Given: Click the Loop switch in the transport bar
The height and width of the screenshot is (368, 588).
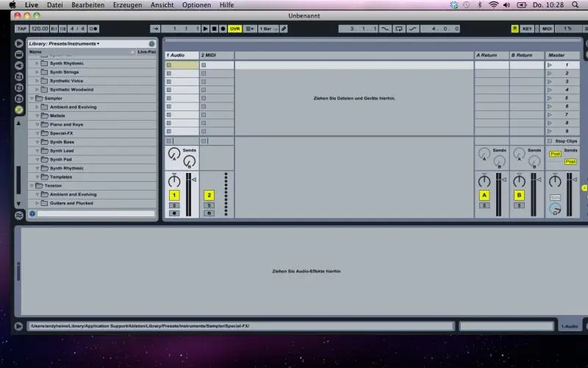Looking at the screenshot, I should click(x=398, y=29).
